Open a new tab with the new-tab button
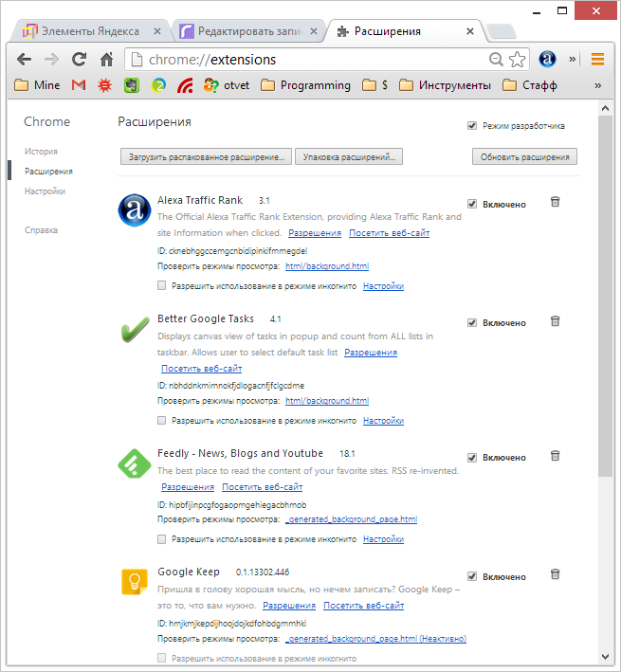This screenshot has width=621, height=672. click(501, 31)
